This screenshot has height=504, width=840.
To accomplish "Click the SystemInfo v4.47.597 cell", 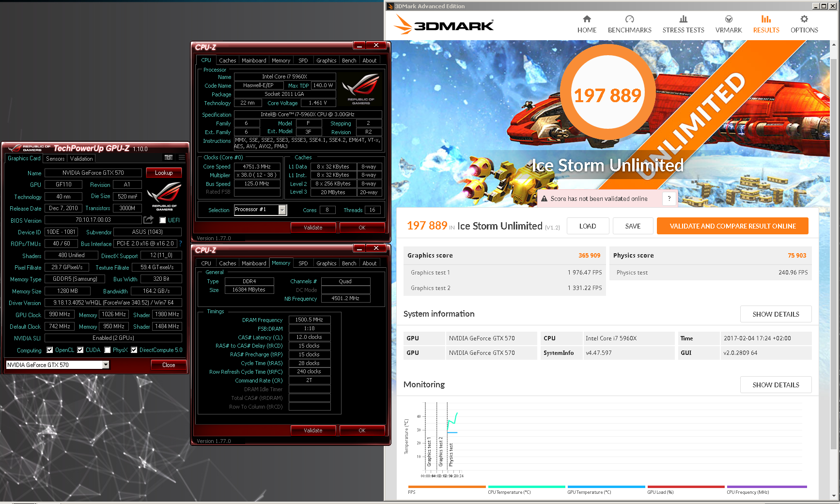I will pyautogui.click(x=628, y=353).
